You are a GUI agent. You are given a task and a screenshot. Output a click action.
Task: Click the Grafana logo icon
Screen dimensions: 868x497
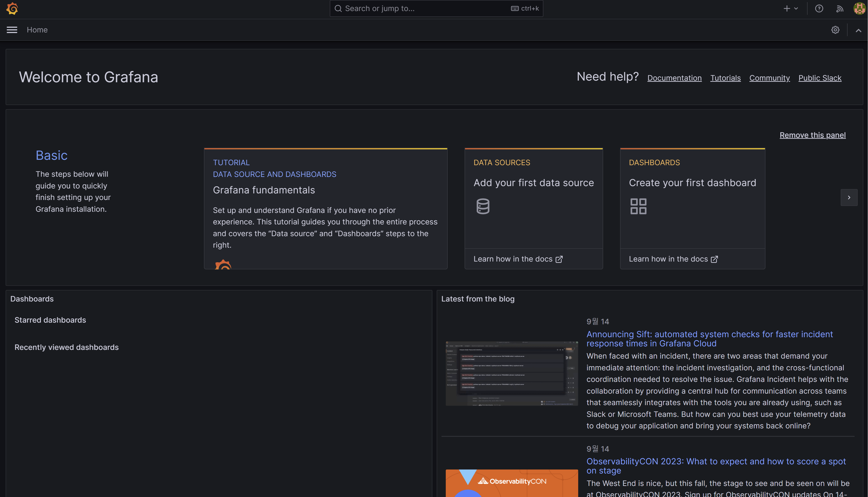pyautogui.click(x=12, y=8)
